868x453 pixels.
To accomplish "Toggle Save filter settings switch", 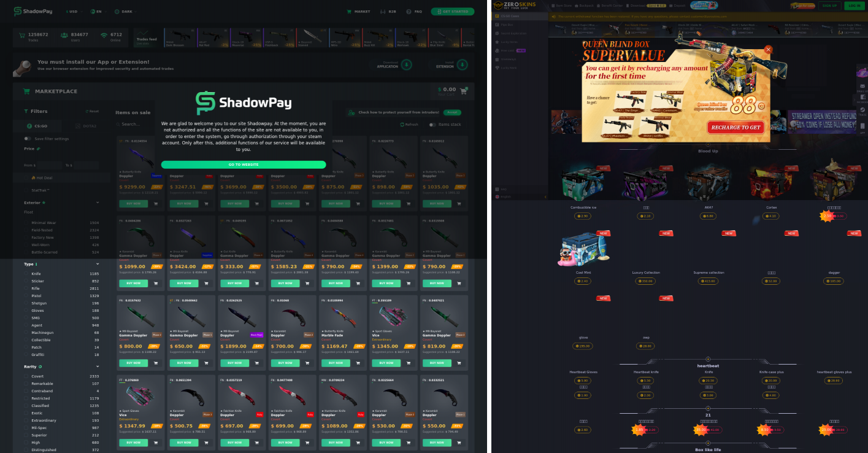I will (x=28, y=139).
